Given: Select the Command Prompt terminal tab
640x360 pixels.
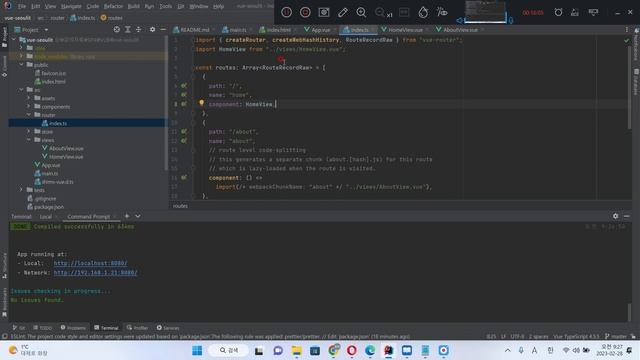Looking at the screenshot, I should 89,217.
